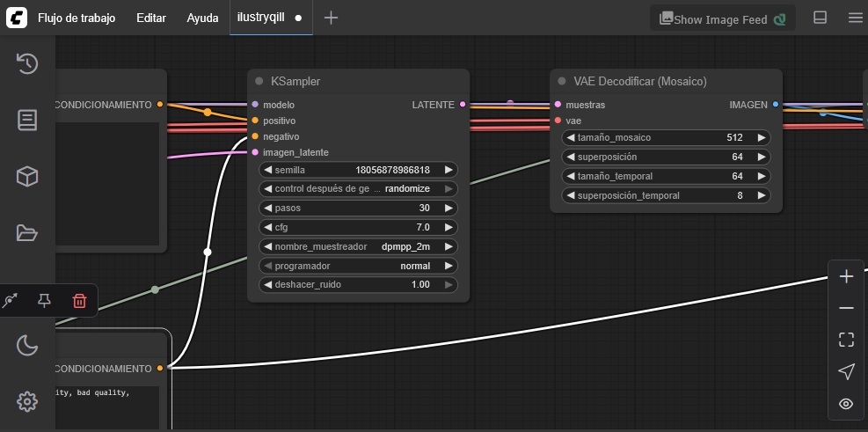Add a new workflow tab
The width and height of the screenshot is (868, 432).
[x=331, y=18]
